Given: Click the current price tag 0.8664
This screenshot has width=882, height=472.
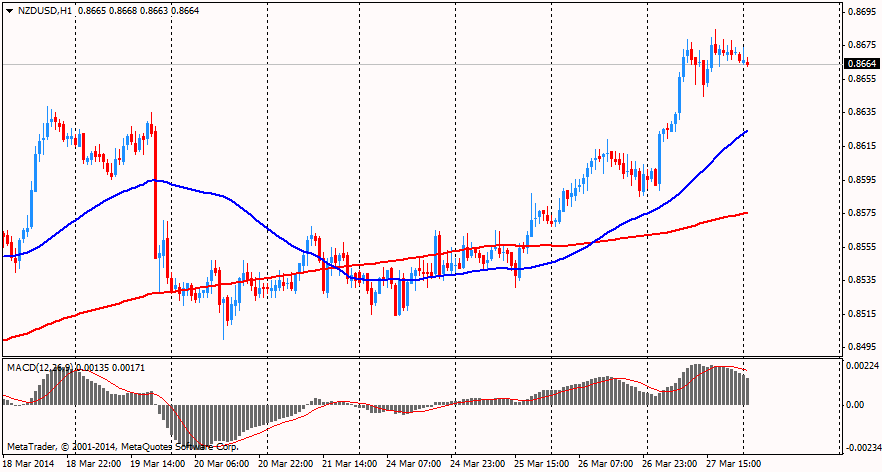Looking at the screenshot, I should [861, 64].
